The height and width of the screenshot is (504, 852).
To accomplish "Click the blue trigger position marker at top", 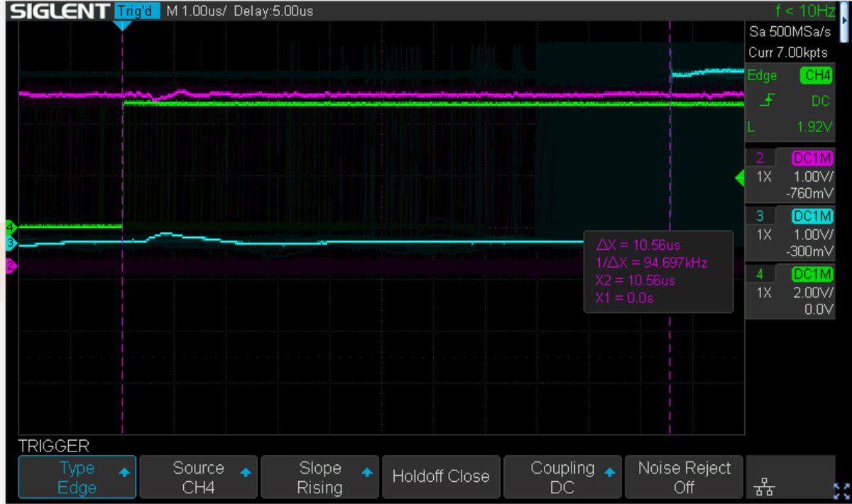I will pyautogui.click(x=123, y=25).
